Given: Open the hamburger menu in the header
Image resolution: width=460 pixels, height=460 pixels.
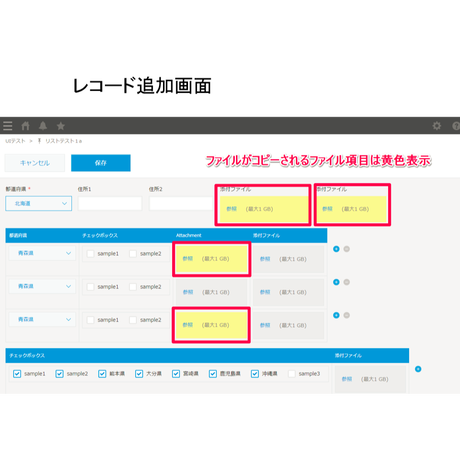Looking at the screenshot, I should click(8, 126).
